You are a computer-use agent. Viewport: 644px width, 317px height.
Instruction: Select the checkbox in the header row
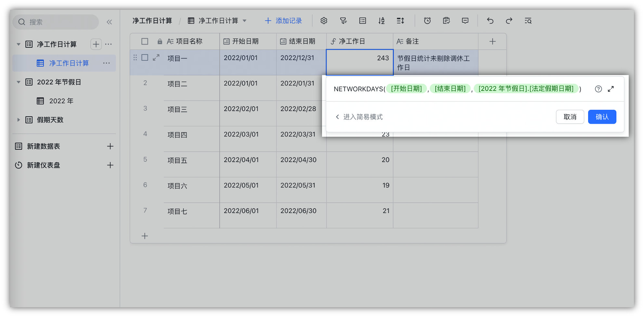[x=144, y=41]
